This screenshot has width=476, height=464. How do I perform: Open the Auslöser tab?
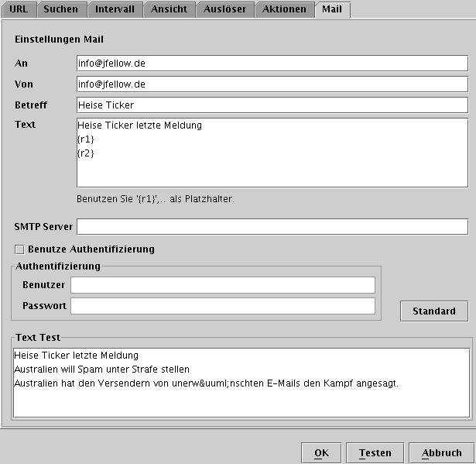(224, 9)
